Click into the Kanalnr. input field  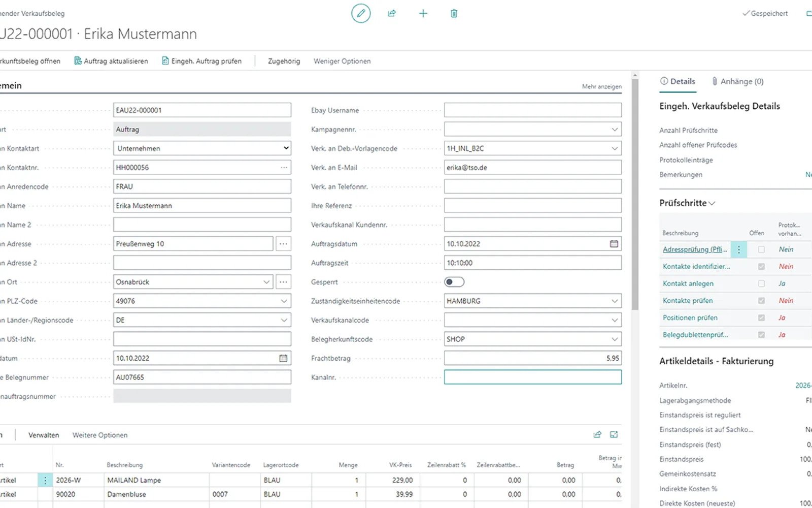(x=533, y=377)
